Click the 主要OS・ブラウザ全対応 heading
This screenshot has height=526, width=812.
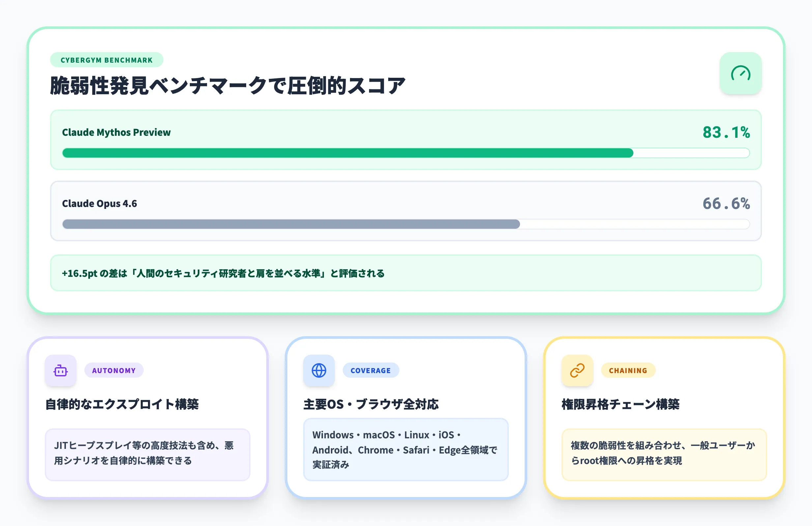(371, 404)
